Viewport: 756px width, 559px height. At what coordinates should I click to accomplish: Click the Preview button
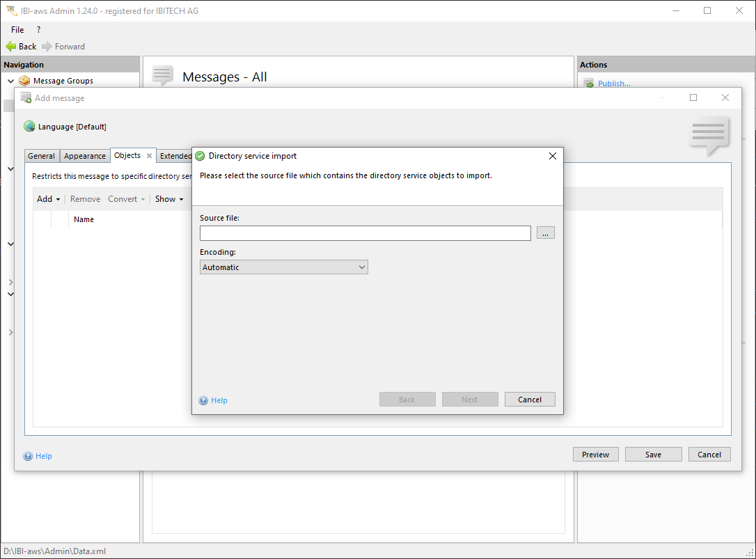[x=595, y=455]
